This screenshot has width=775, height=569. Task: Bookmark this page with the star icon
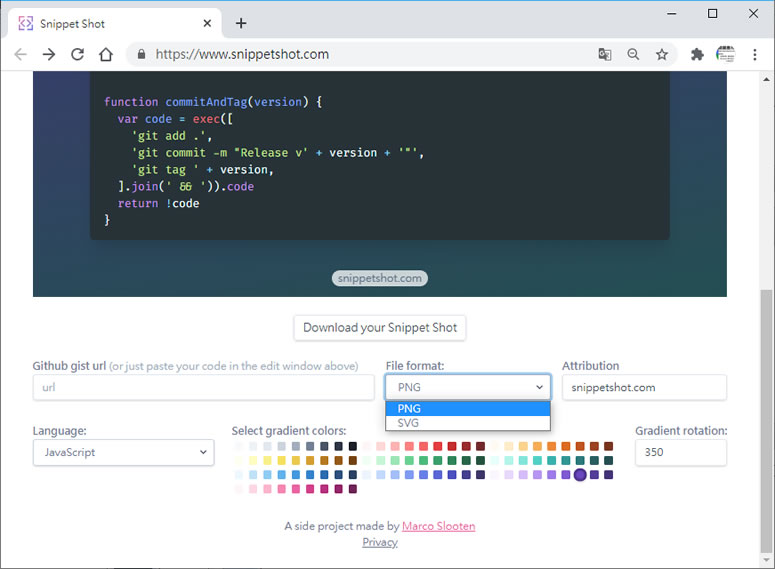point(662,54)
